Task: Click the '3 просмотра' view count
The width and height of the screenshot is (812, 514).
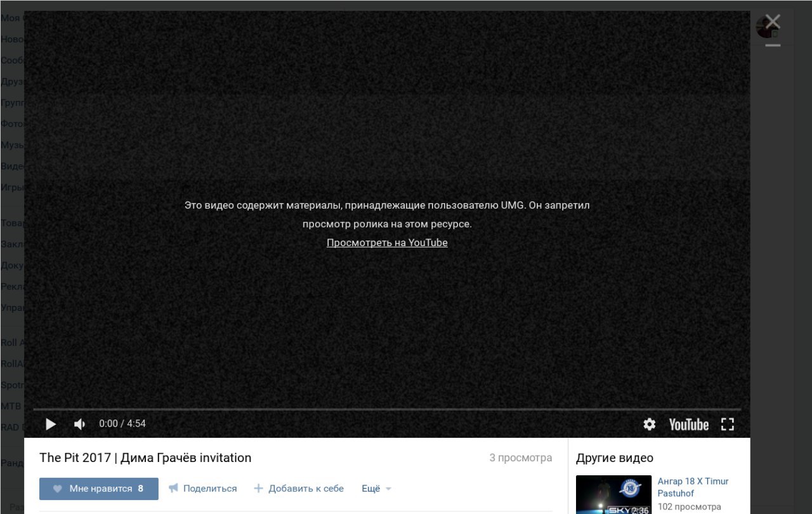Action: point(520,458)
